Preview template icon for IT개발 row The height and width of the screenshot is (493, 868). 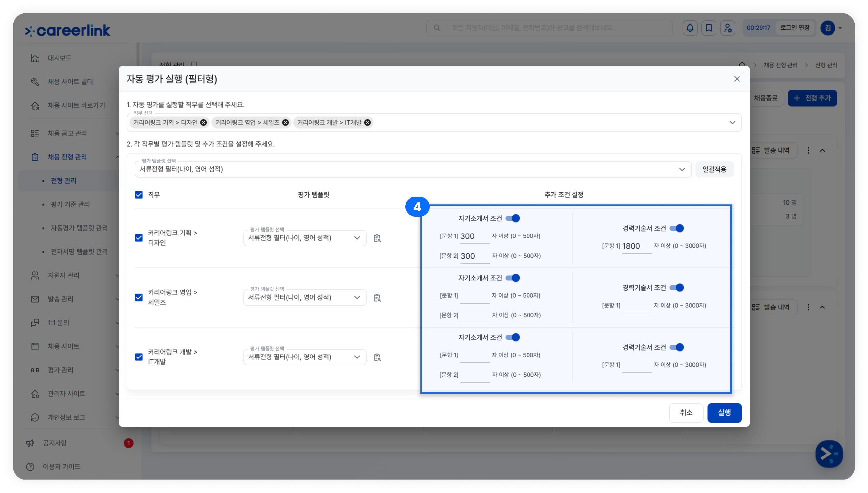pyautogui.click(x=377, y=357)
